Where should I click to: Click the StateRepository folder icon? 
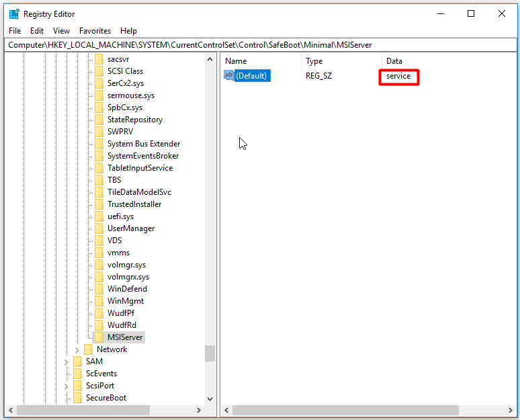99,120
